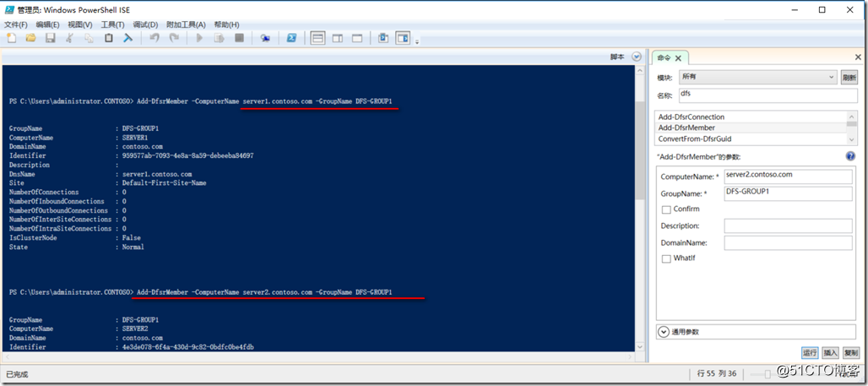
Task: Edit the ComputerName field
Action: (788, 177)
